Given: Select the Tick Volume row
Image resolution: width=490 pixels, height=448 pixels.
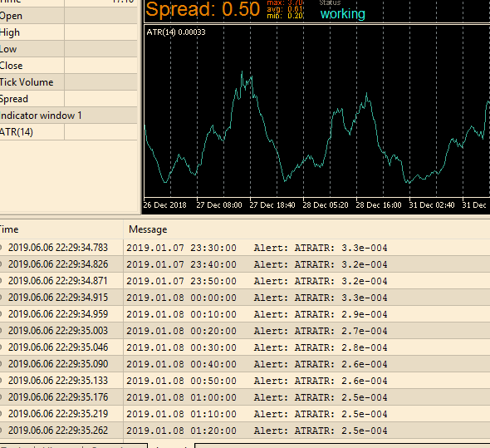Looking at the screenshot, I should pyautogui.click(x=68, y=82).
